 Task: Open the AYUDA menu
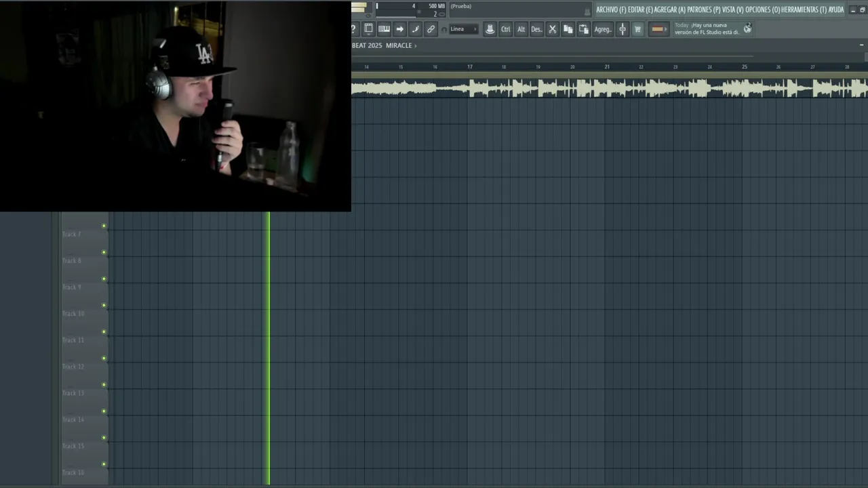[836, 9]
